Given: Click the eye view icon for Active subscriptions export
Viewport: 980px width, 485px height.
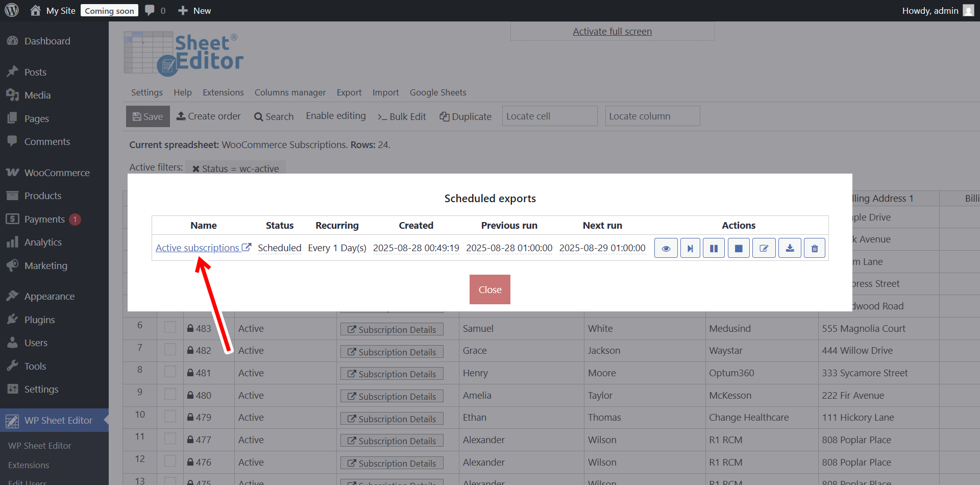Looking at the screenshot, I should [666, 248].
